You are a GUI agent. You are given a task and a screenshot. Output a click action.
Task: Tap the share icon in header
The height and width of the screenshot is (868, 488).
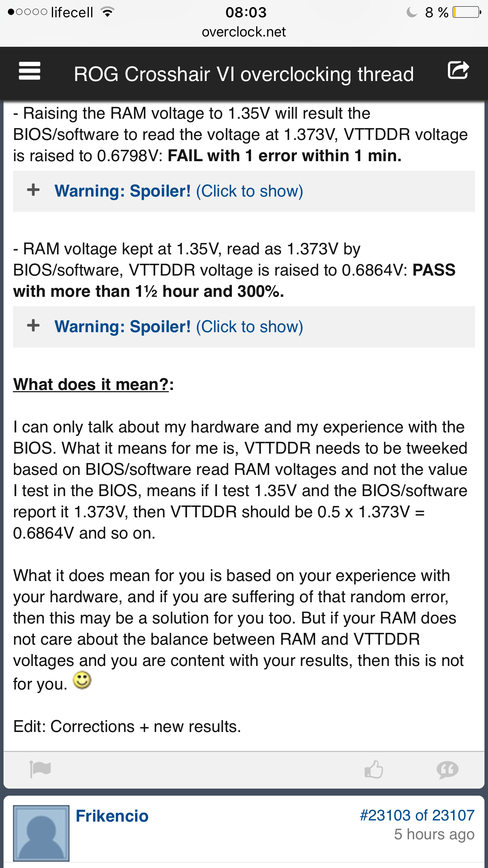coord(458,71)
